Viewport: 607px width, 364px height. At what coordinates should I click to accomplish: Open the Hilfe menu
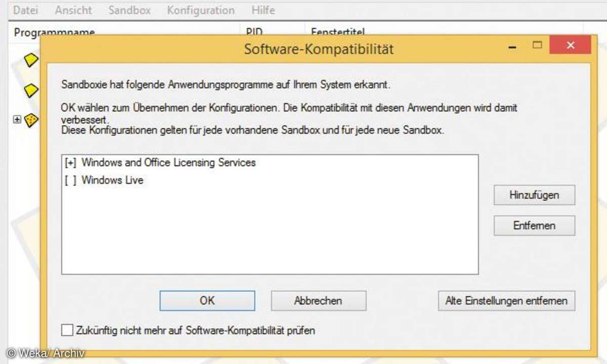tap(263, 10)
